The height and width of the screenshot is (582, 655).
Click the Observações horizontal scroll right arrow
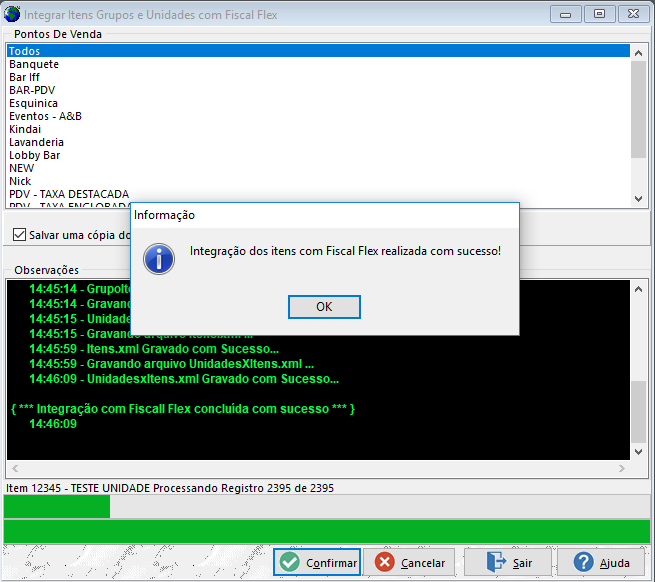[622, 468]
